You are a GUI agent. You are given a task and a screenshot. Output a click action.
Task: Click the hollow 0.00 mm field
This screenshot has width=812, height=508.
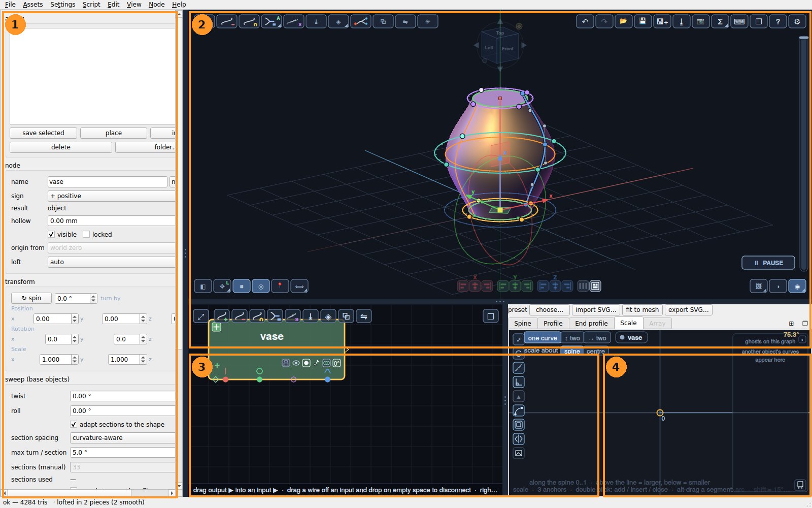tap(112, 220)
